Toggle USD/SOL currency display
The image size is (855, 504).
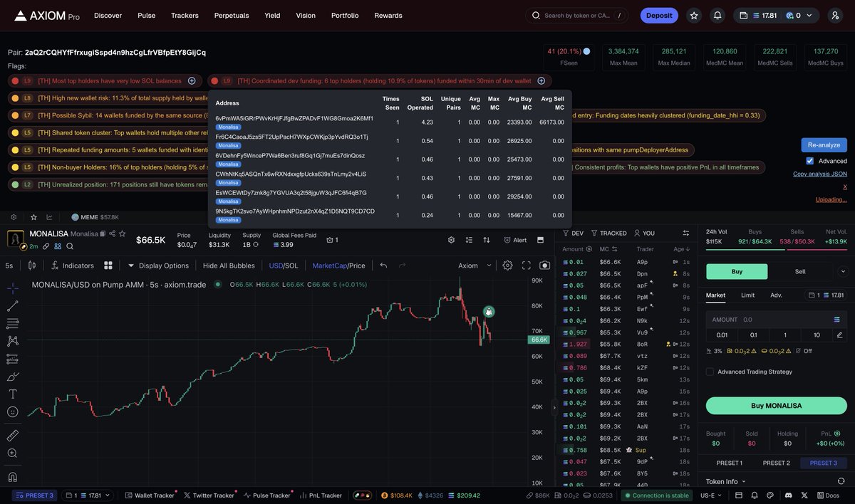coord(284,266)
